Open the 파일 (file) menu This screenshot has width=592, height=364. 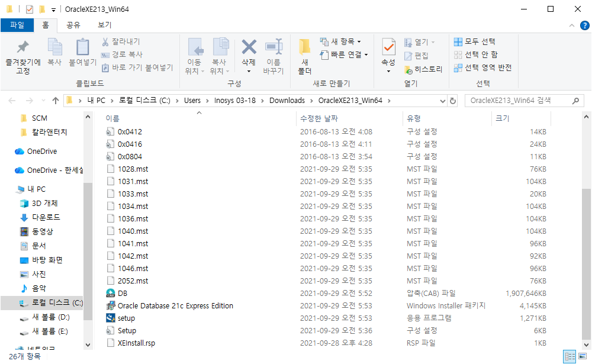[17, 25]
